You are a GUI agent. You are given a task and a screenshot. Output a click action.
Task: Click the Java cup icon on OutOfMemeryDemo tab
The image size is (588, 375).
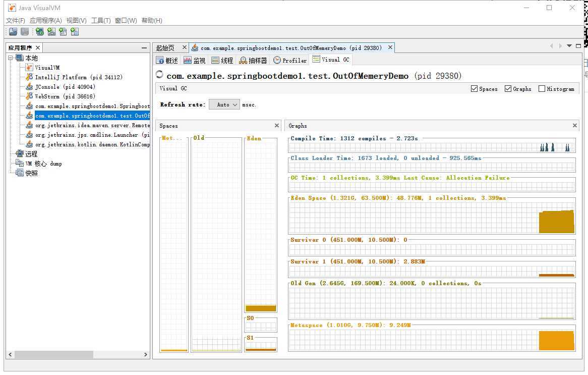point(195,47)
